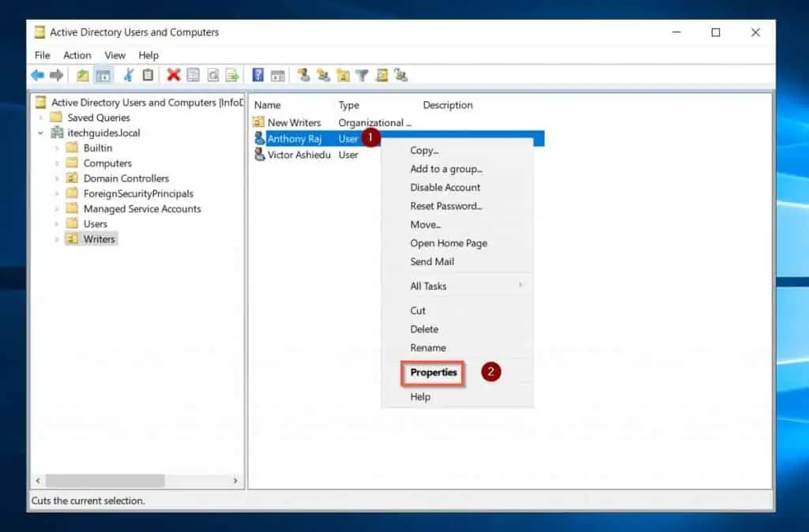Choose Add to a group menu entry
Viewport: 809px width, 532px height.
(x=446, y=169)
